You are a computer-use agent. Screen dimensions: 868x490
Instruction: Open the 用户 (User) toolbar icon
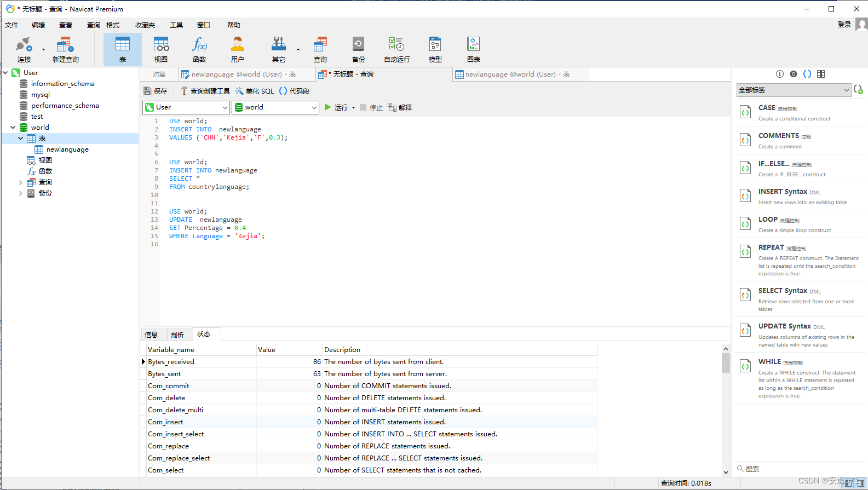238,50
